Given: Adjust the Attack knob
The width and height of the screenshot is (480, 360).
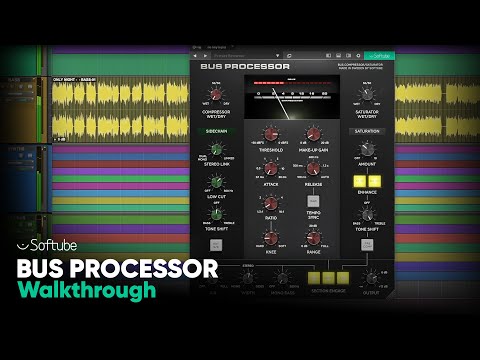Looking at the screenshot, I should [x=271, y=169].
